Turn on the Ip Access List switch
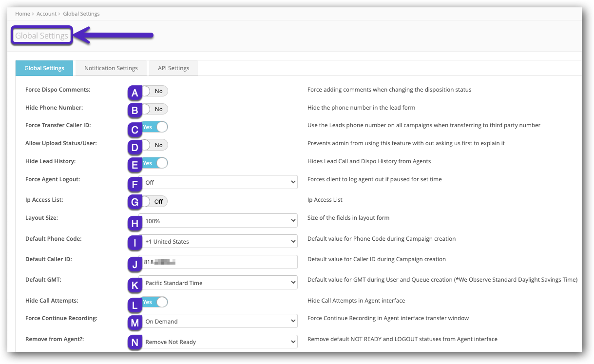Image resolution: width=594 pixels, height=364 pixels. [153, 201]
